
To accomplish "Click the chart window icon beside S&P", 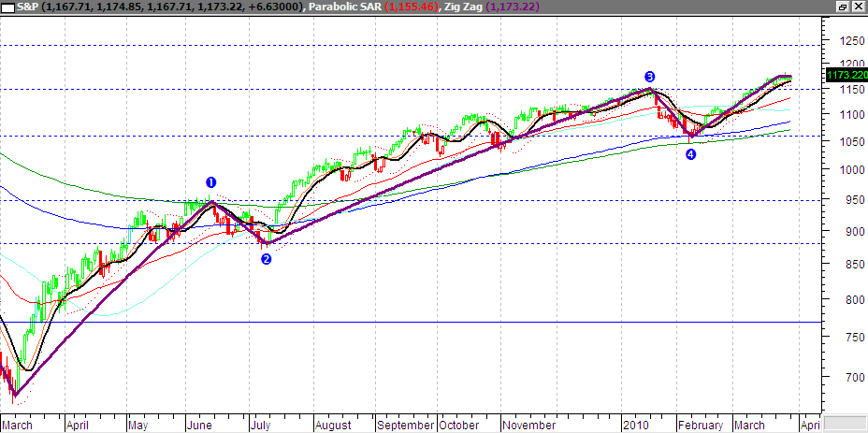I will tap(7, 7).
